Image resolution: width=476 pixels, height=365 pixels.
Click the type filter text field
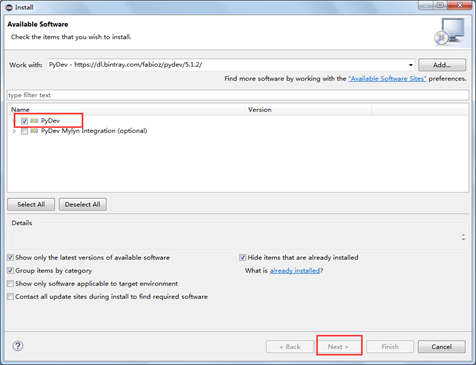pyautogui.click(x=238, y=95)
